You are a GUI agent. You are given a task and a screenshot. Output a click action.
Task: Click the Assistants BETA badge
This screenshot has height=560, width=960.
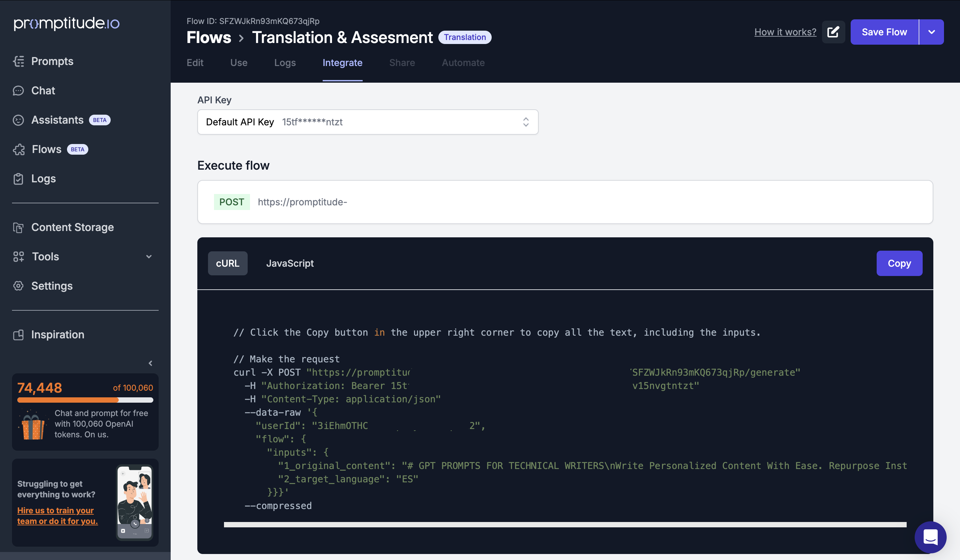tap(99, 120)
